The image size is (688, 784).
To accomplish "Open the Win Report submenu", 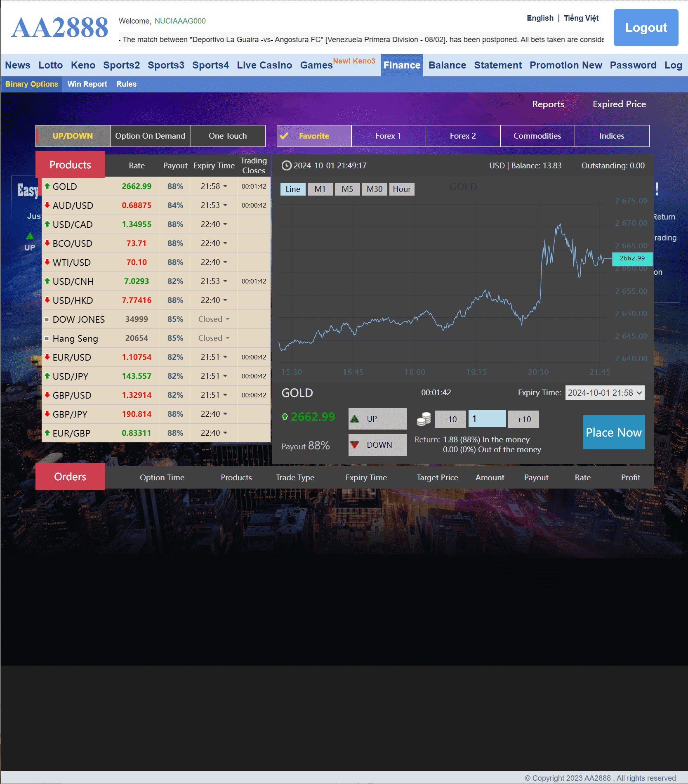I will (x=87, y=84).
